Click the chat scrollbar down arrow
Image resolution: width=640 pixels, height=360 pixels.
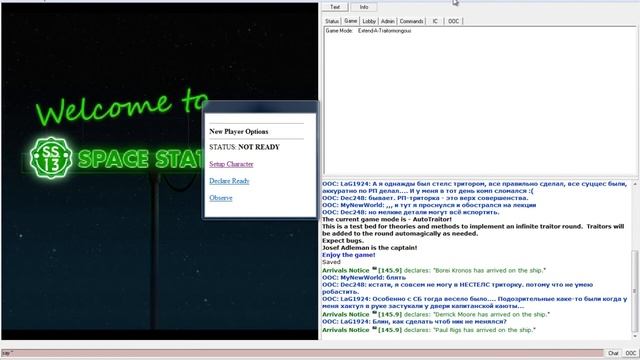pyautogui.click(x=635, y=336)
